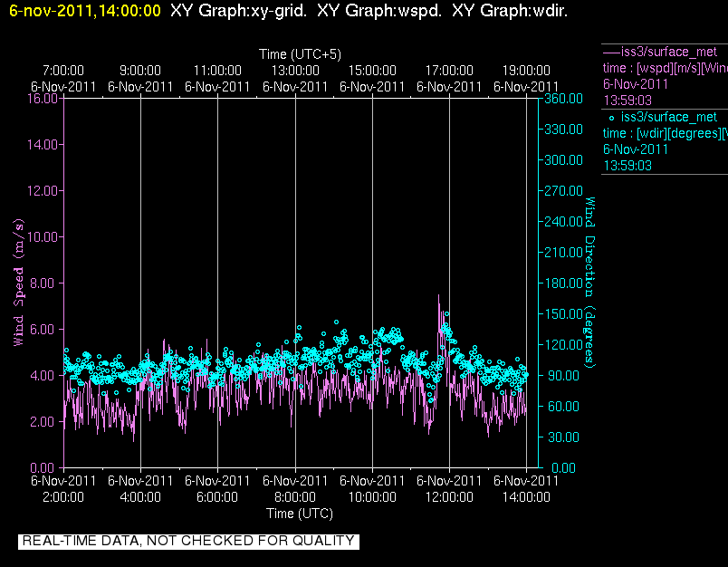Click the legend line time : [wdir][degrees]
This screenshot has height=567, width=728.
(666, 133)
